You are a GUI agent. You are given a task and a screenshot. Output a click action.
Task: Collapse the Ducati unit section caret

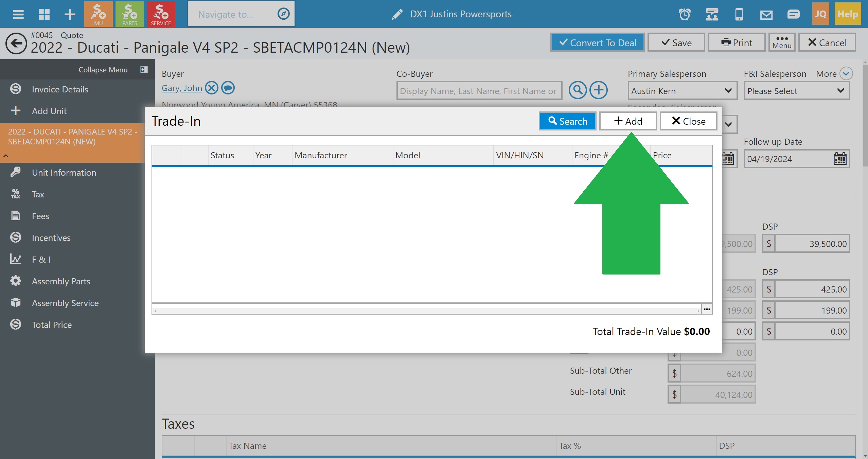click(x=6, y=156)
